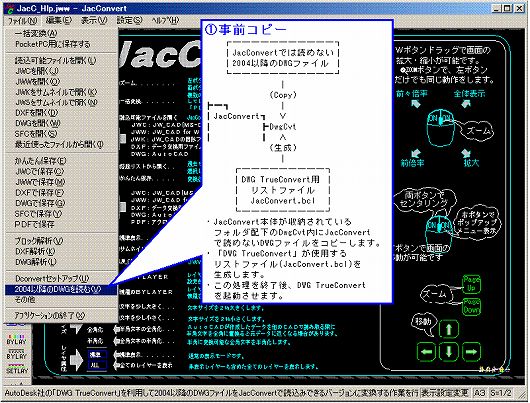
Task: Select Dconvertセットアップ(U) entry
Action: tap(61, 279)
